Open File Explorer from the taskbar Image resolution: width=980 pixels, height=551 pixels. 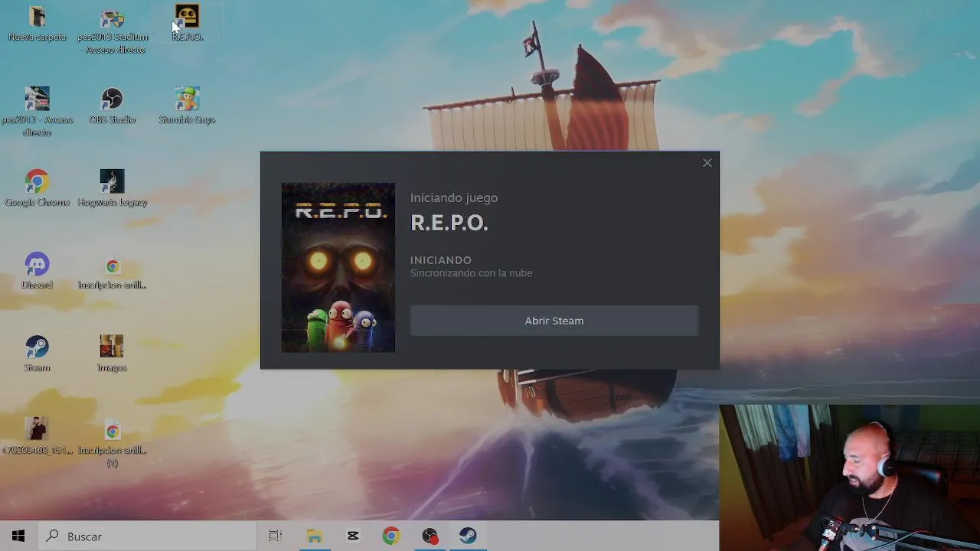[314, 536]
